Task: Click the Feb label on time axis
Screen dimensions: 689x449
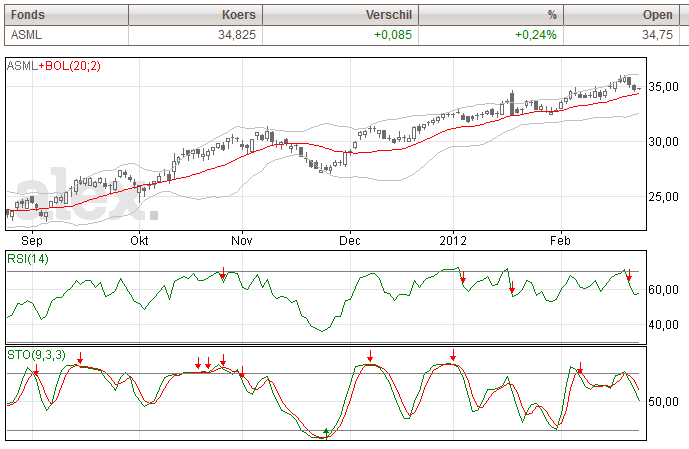Action: (x=560, y=241)
